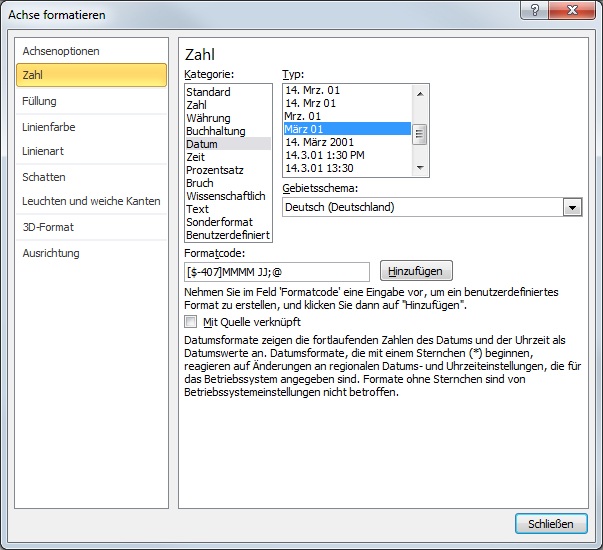The width and height of the screenshot is (603, 550).
Task: Select type 'Mrz. 01'
Action: pos(347,116)
